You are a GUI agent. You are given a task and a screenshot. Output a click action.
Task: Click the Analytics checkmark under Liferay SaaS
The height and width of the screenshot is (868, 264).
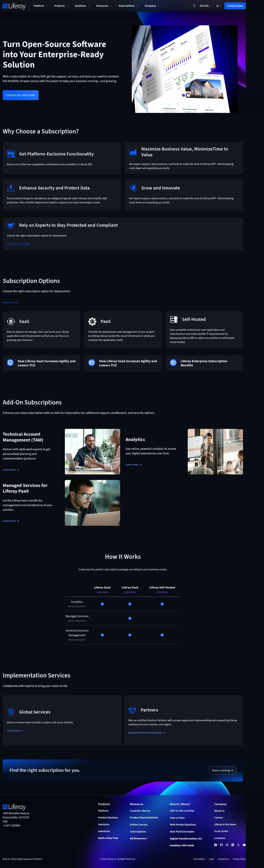[x=102, y=604]
